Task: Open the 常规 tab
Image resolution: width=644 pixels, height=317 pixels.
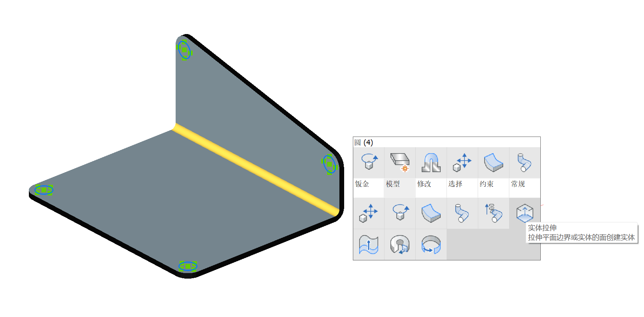Action: pyautogui.click(x=518, y=184)
